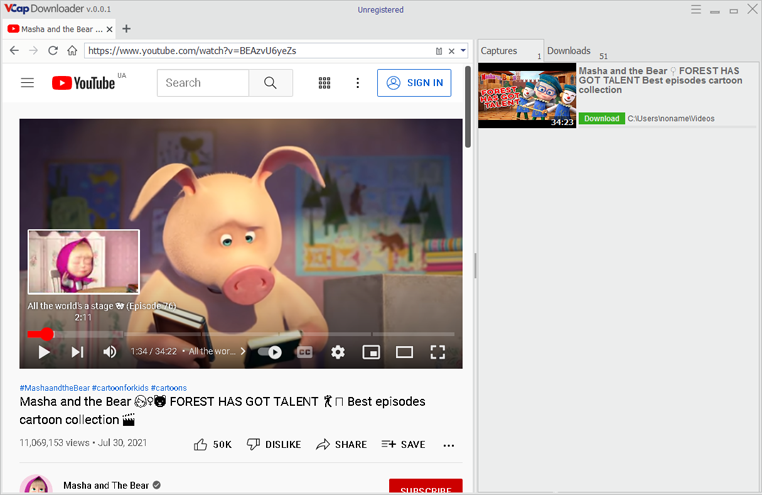Open the YouTube hamburger guide menu
Viewport: 762px width, 495px height.
(x=27, y=83)
